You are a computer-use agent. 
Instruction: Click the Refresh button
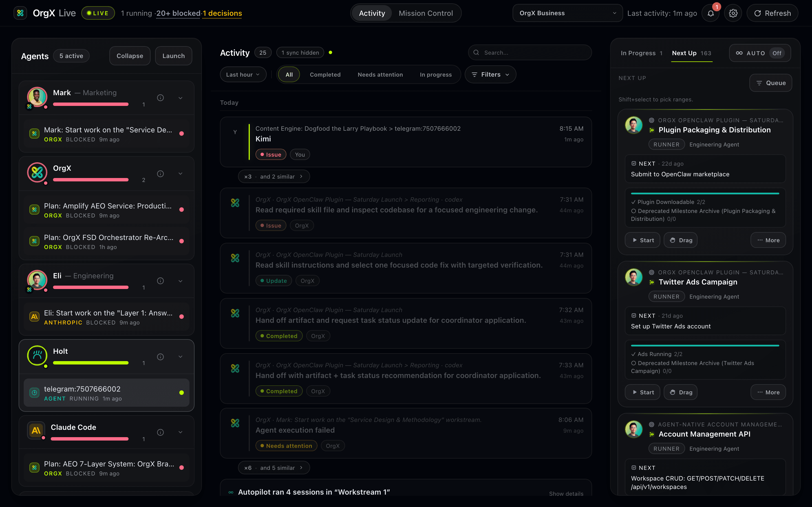pyautogui.click(x=772, y=13)
